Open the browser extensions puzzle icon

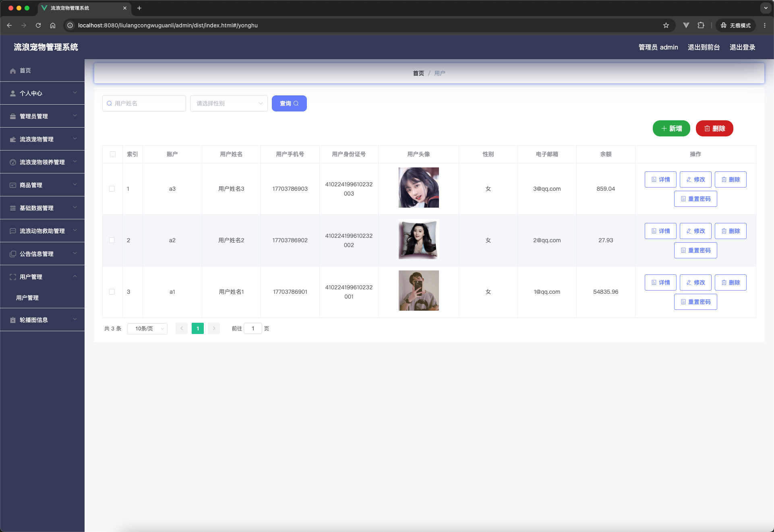pyautogui.click(x=701, y=25)
